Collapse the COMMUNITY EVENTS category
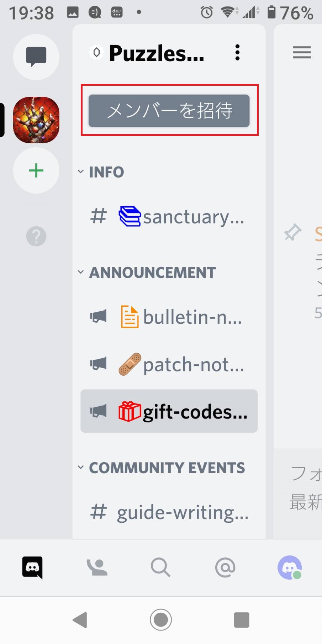 (x=161, y=468)
